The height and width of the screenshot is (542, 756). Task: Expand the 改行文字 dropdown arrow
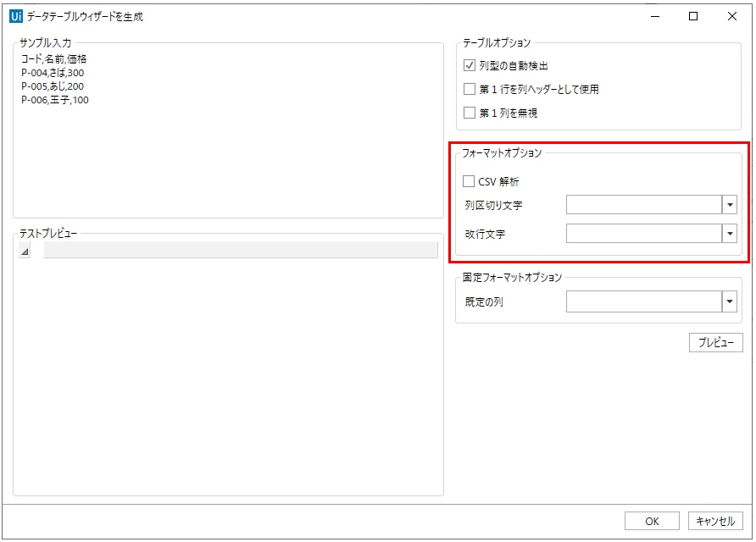[x=729, y=234]
